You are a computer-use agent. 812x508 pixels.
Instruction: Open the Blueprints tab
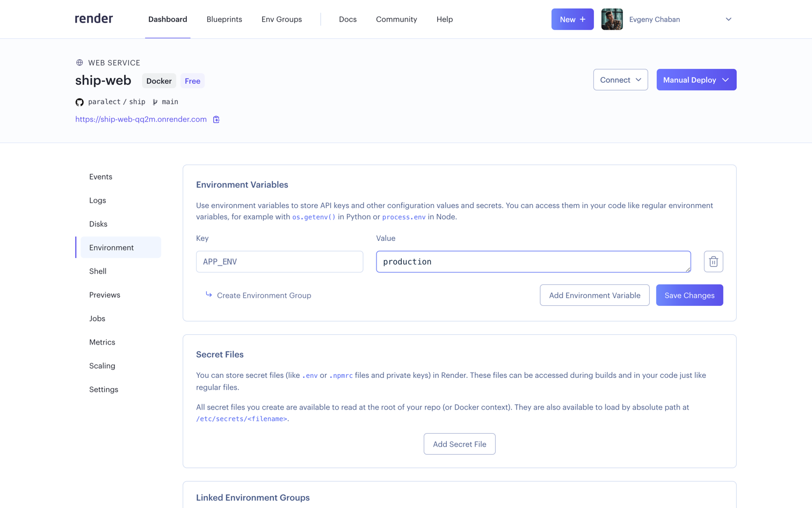[x=224, y=19]
